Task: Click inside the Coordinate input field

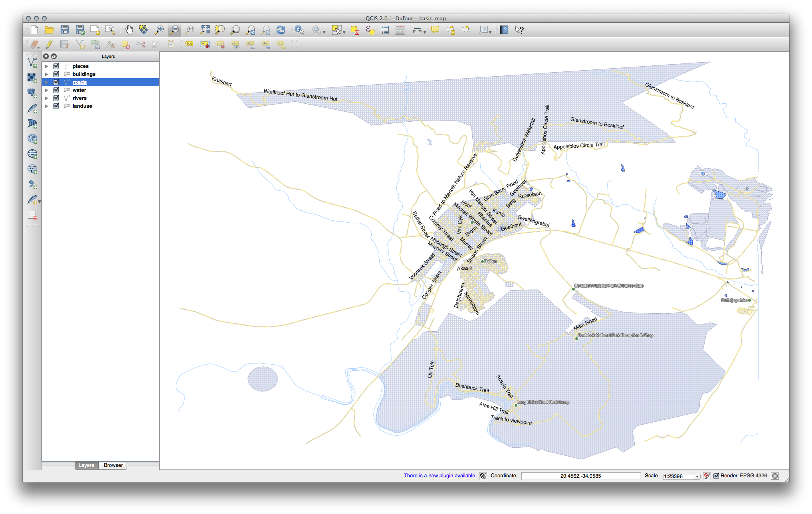Action: pos(580,476)
